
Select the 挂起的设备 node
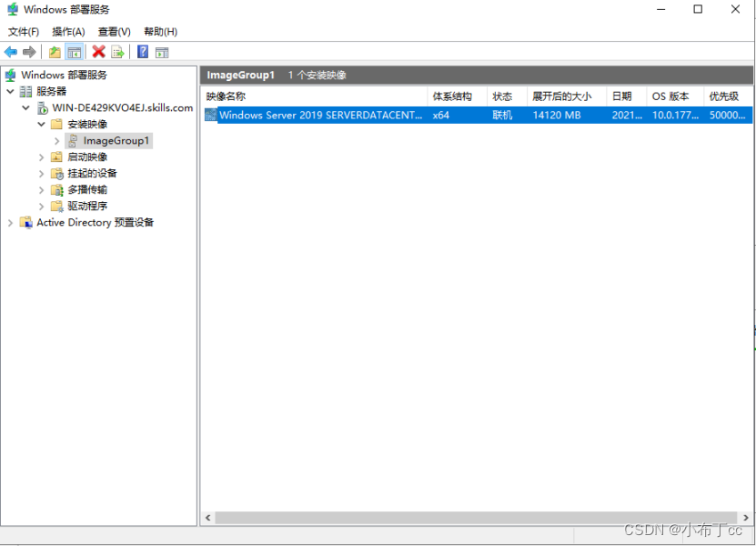[92, 173]
